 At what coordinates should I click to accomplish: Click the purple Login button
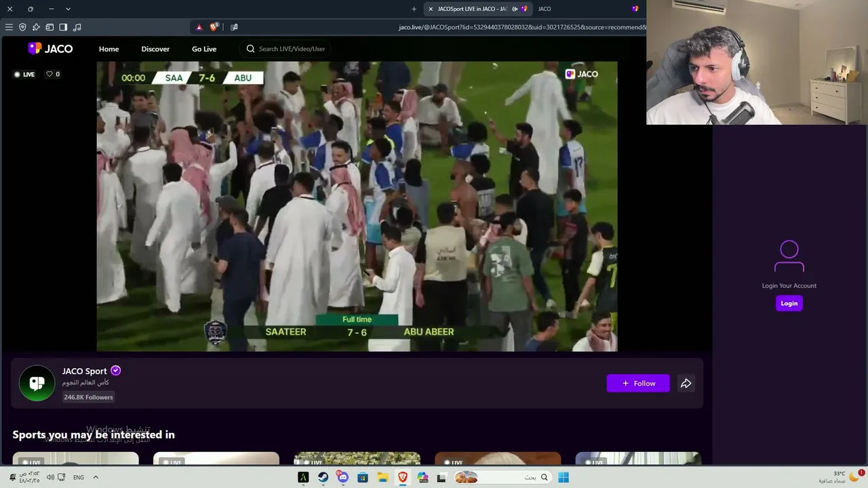point(789,303)
